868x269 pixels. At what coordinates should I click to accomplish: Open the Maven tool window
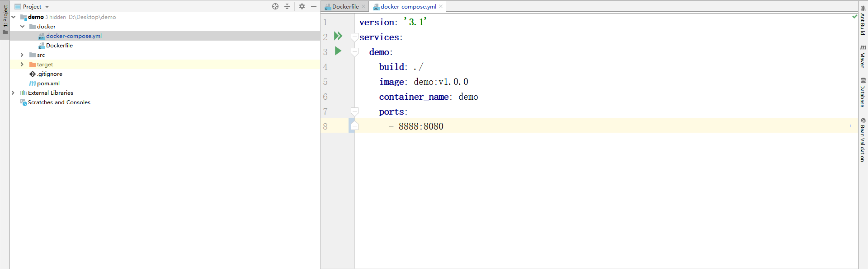(x=863, y=57)
